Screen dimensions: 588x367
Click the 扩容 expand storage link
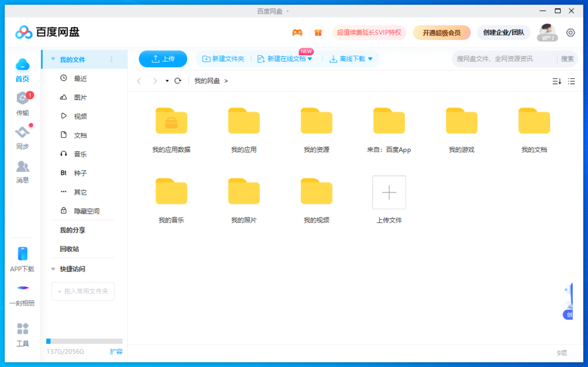tap(116, 351)
